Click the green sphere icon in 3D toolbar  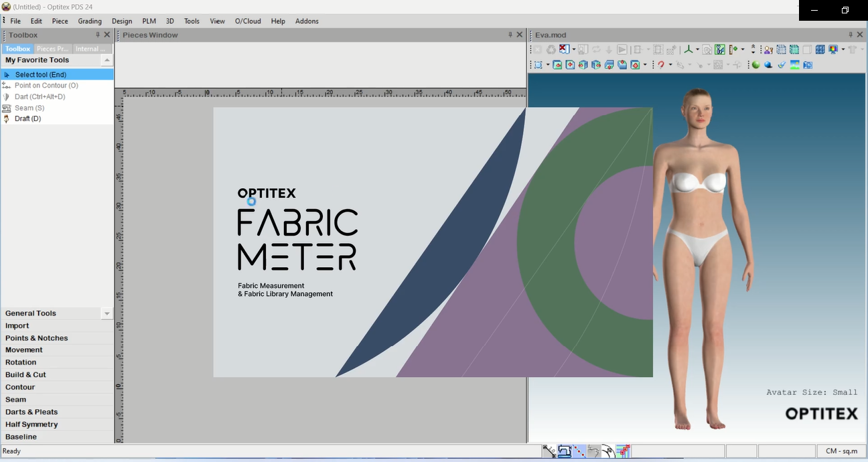(x=755, y=65)
